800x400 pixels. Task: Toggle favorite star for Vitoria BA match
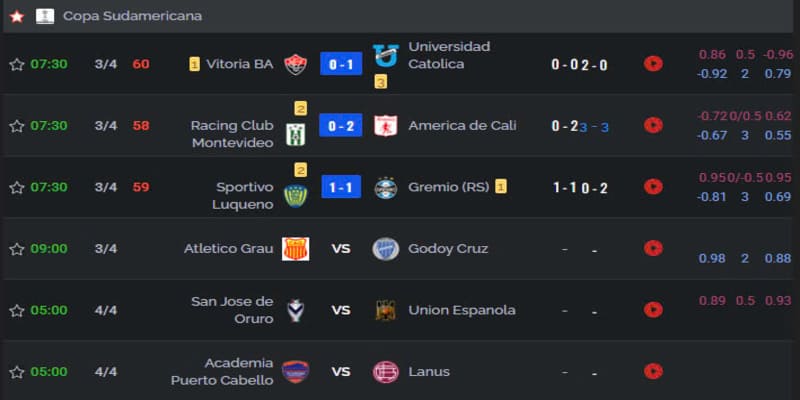17,64
